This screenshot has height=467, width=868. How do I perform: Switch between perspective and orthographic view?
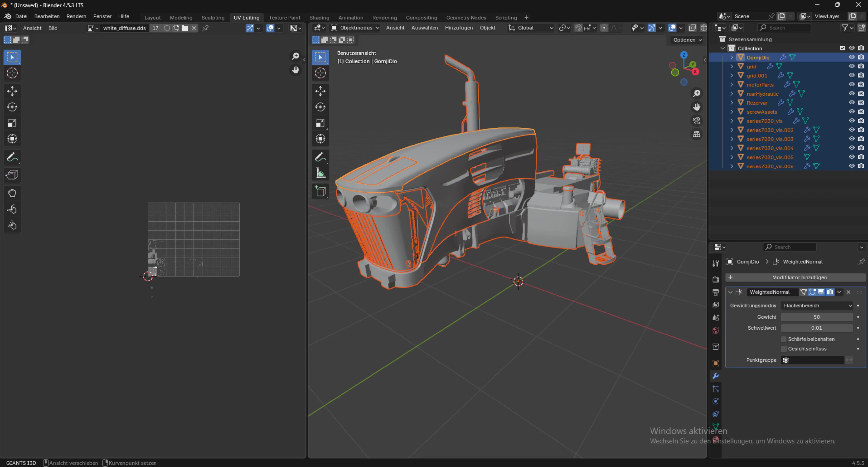click(x=696, y=134)
